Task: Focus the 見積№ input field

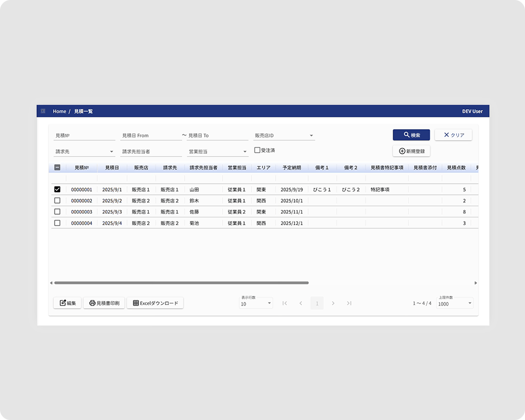Action: (84, 135)
